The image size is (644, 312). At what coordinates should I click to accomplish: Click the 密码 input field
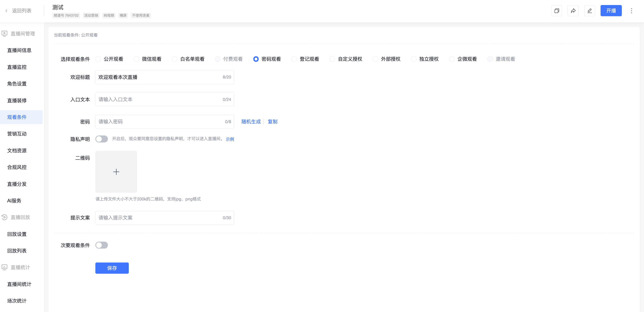(x=165, y=122)
